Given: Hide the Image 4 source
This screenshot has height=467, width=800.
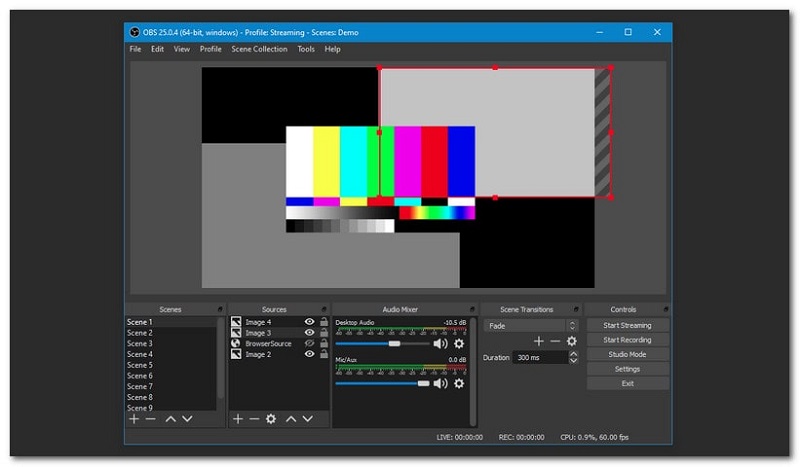Looking at the screenshot, I should point(309,322).
